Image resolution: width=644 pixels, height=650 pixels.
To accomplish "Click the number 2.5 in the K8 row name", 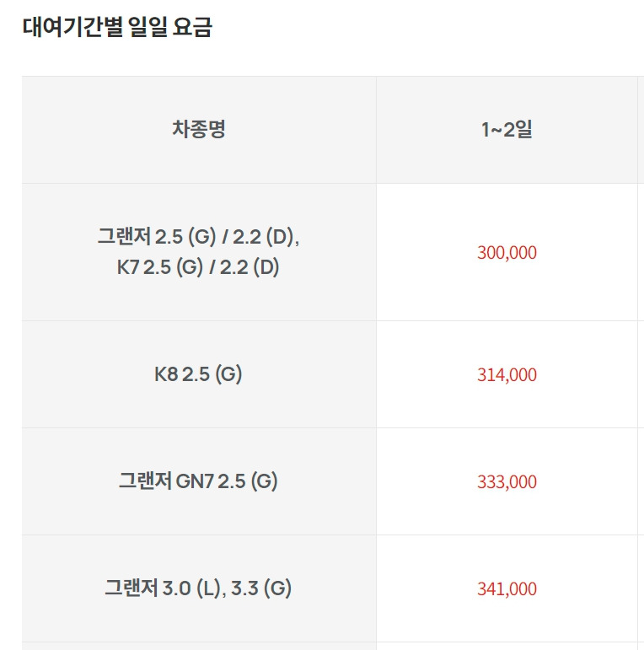I will (x=196, y=375).
